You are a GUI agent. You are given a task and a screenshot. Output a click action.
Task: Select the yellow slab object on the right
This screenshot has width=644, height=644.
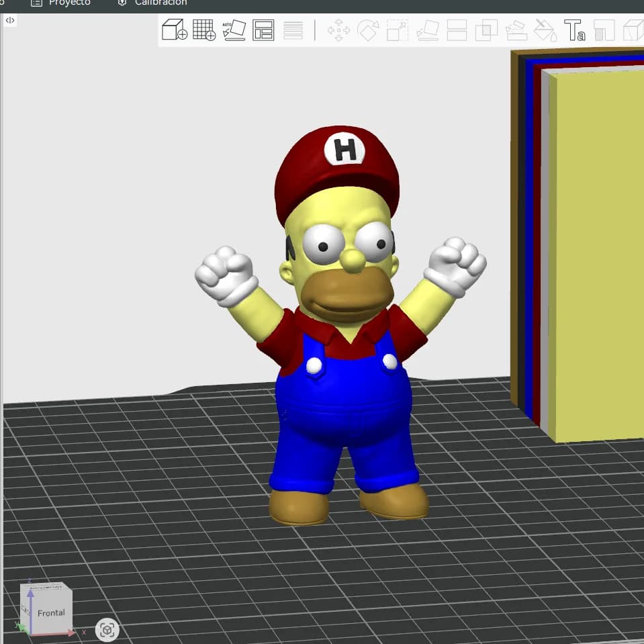point(596,255)
